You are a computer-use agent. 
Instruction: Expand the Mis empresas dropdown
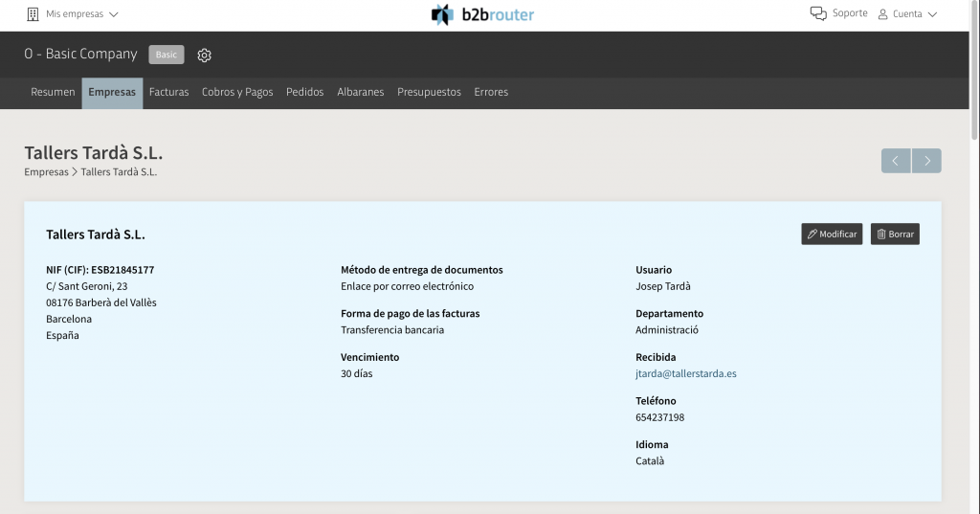tap(73, 14)
